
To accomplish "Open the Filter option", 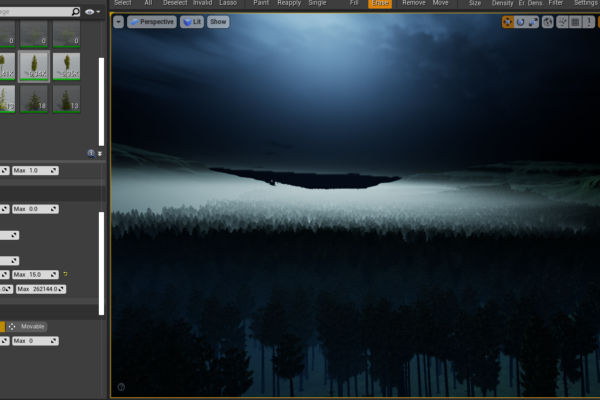I will point(556,3).
